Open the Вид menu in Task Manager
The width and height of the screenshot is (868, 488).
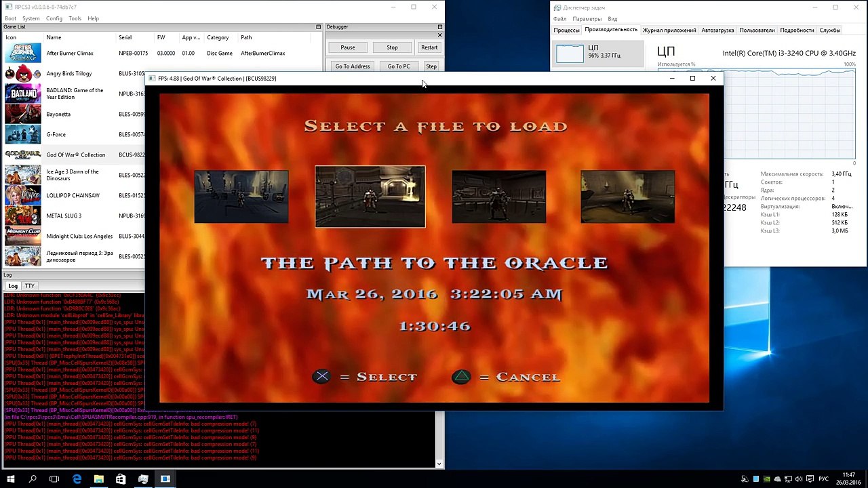(612, 19)
